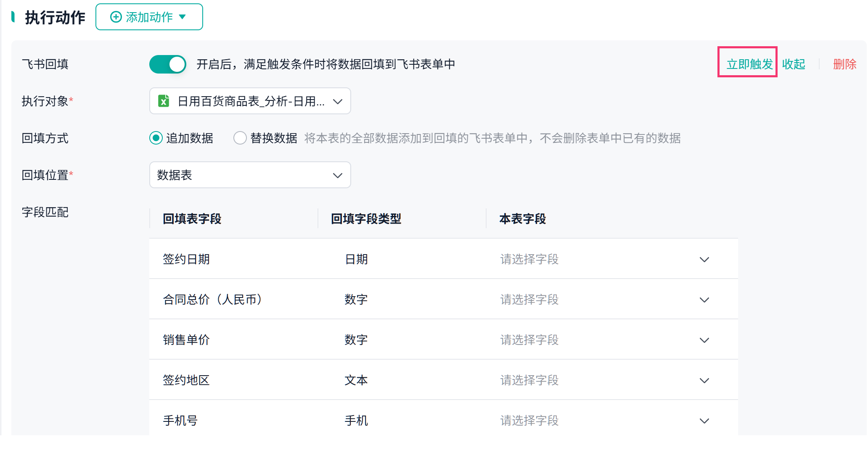This screenshot has height=450, width=868.
Task: Click the 回填方式 label
Action: (x=45, y=138)
